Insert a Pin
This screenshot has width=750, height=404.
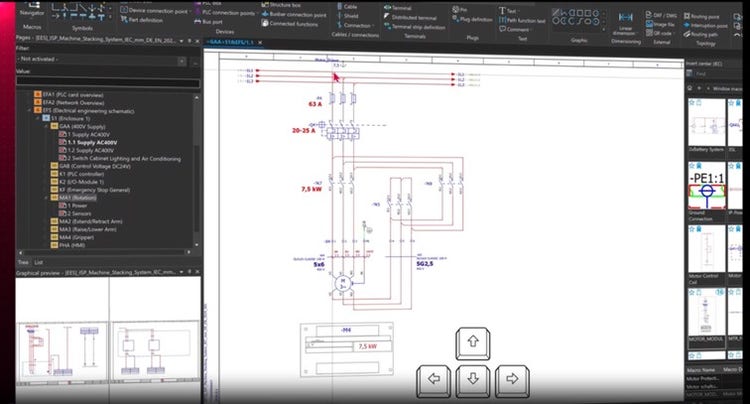click(x=459, y=10)
